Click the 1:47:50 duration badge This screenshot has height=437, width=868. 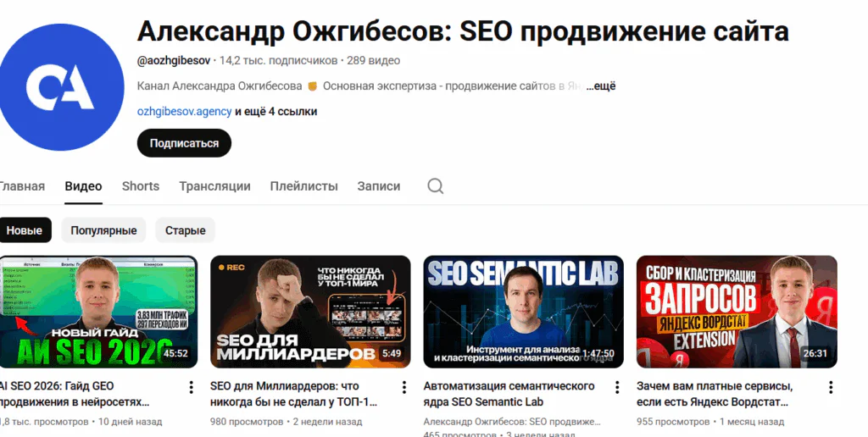pyautogui.click(x=598, y=353)
